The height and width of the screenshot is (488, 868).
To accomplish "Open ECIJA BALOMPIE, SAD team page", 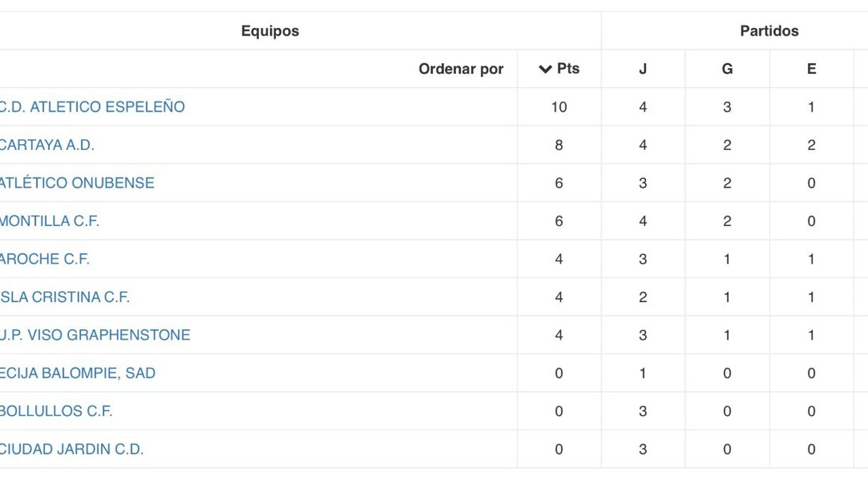I will pyautogui.click(x=77, y=373).
